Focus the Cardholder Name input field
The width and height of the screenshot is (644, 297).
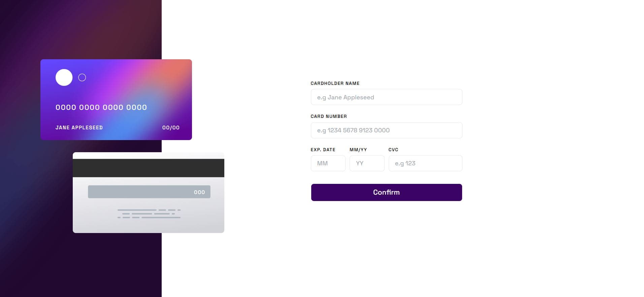click(386, 97)
